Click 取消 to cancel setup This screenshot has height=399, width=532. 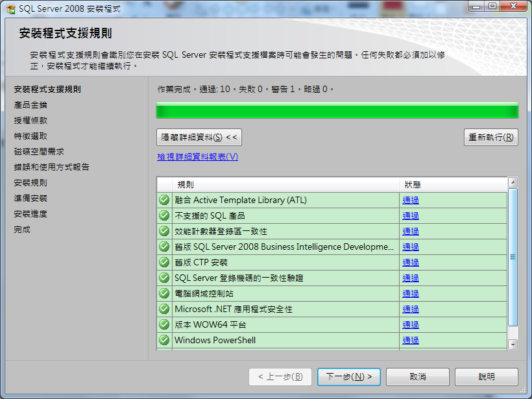pyautogui.click(x=418, y=376)
